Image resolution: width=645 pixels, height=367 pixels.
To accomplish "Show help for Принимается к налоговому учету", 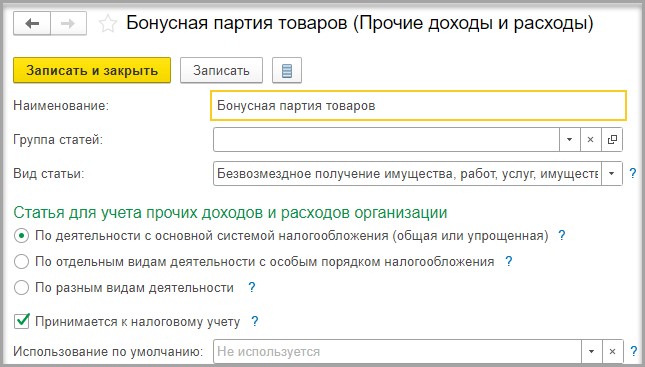I will (x=255, y=321).
